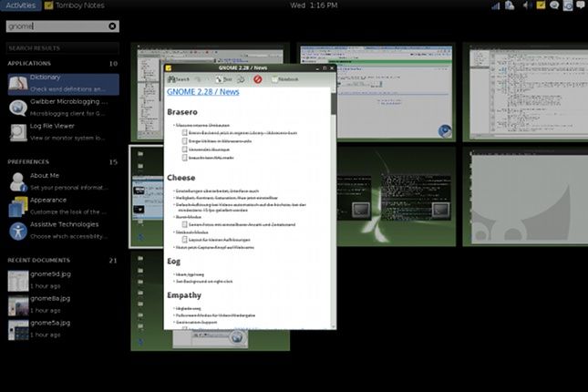Launch Gwibber Microblogging from results
Viewport: 588px width, 392px height.
63,108
